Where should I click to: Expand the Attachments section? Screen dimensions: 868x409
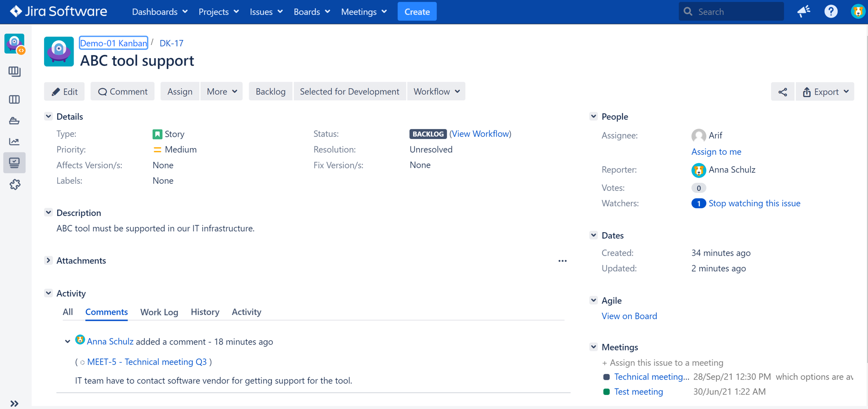49,260
